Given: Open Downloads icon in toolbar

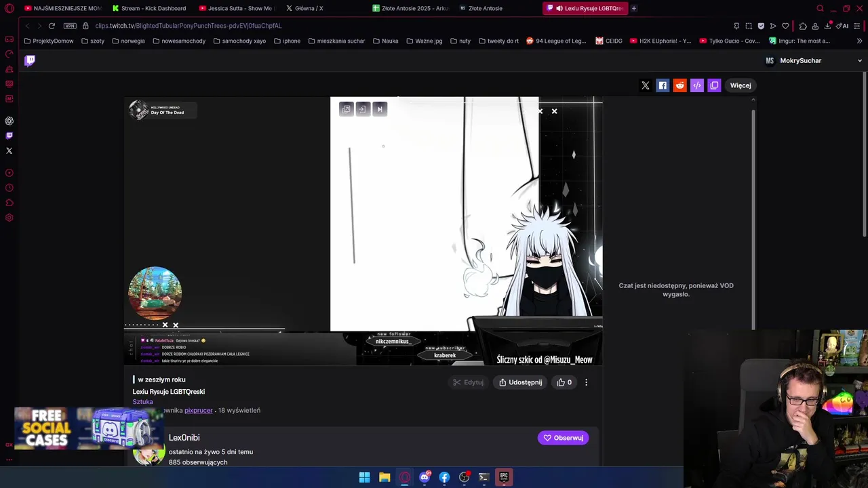Looking at the screenshot, I should point(828,26).
